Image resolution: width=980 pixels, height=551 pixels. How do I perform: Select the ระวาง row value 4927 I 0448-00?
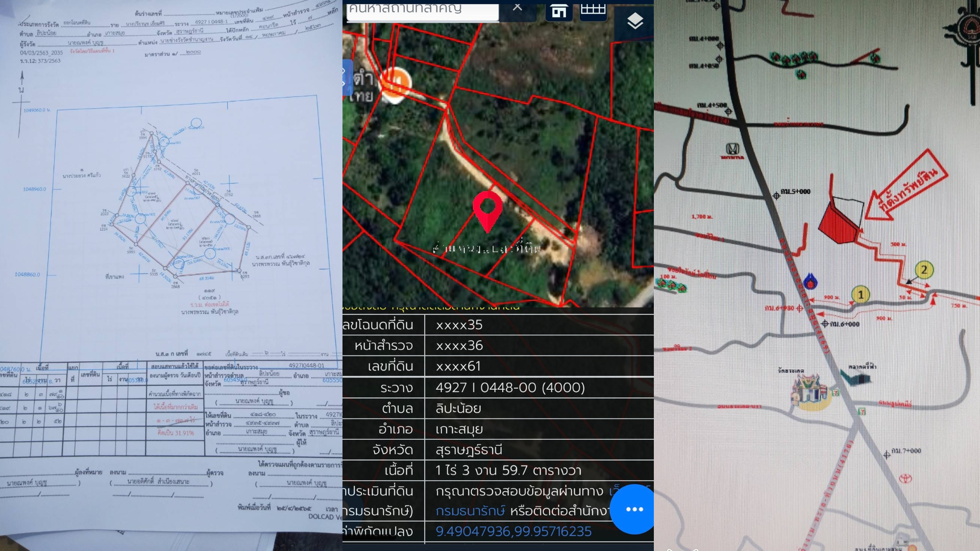(x=510, y=387)
